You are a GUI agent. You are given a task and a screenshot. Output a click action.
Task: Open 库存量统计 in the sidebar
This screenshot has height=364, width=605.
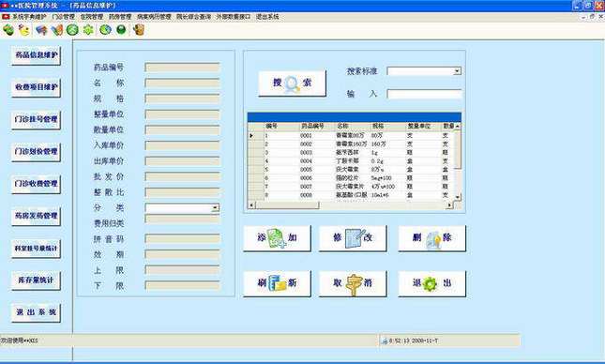[37, 281]
